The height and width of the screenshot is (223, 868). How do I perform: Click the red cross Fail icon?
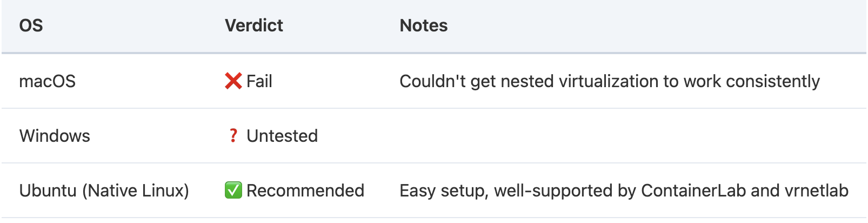[233, 81]
